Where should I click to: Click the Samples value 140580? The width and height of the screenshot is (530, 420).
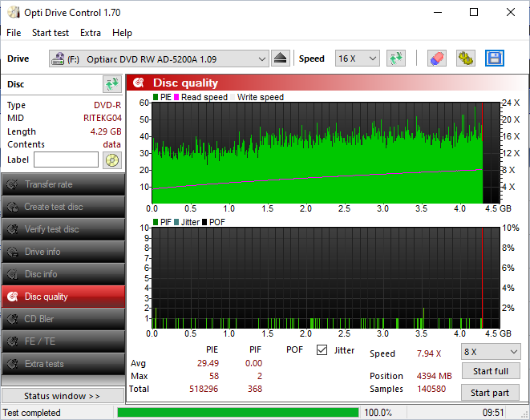pos(431,389)
